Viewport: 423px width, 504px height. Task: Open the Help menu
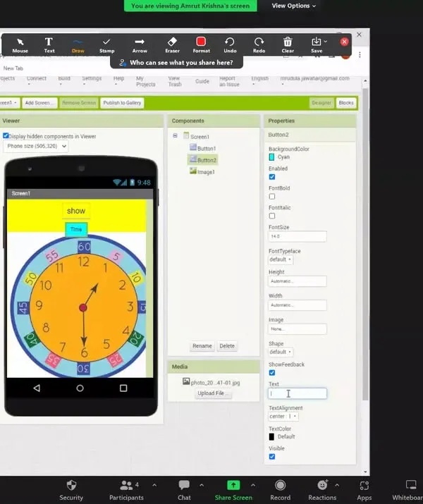point(118,78)
